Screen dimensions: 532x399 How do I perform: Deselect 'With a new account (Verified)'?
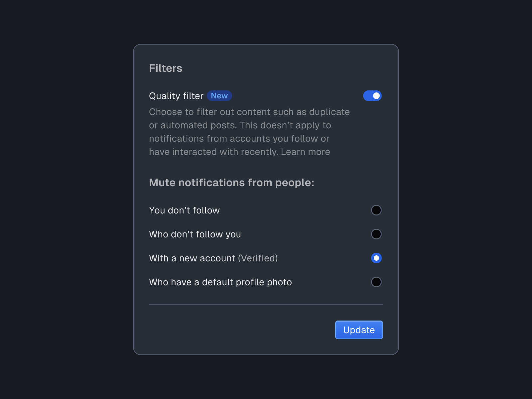(x=376, y=258)
